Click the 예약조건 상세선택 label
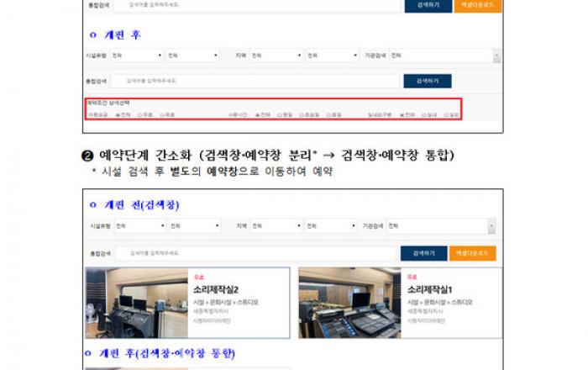The image size is (588, 370). click(108, 103)
